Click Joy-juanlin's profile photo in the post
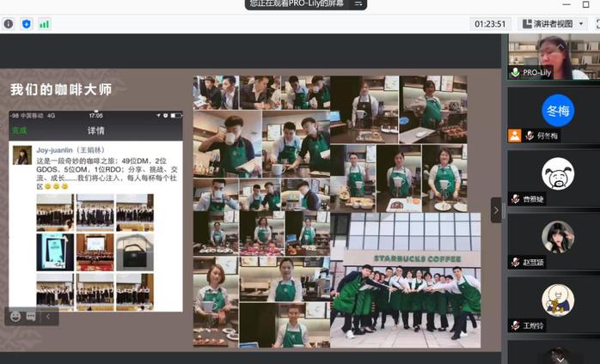This screenshot has height=364, width=600. (x=22, y=155)
